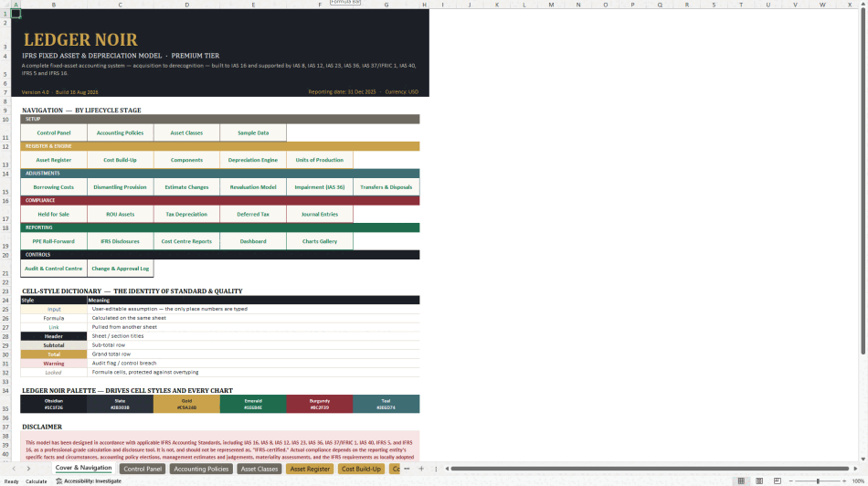Open the Asset Classes sheet tab

259,469
